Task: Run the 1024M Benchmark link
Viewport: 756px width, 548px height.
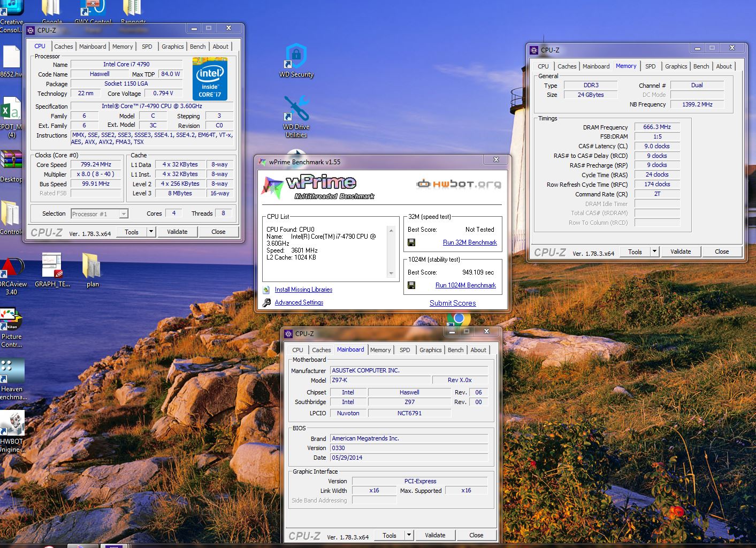Action: coord(465,285)
